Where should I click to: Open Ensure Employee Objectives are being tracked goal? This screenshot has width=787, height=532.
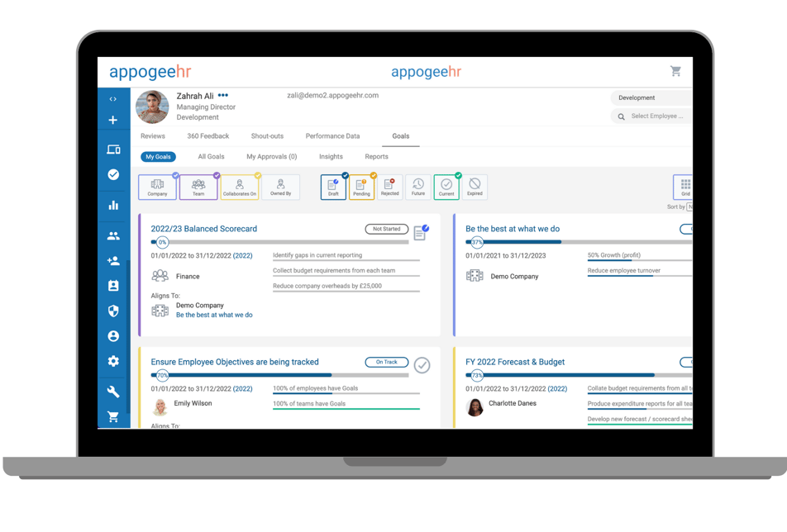coord(235,362)
